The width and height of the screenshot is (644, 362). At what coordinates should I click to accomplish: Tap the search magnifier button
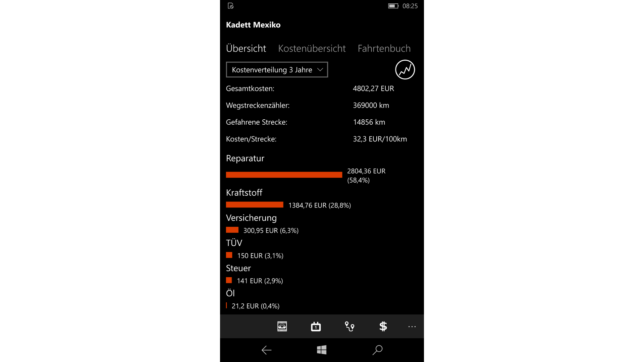[377, 350]
